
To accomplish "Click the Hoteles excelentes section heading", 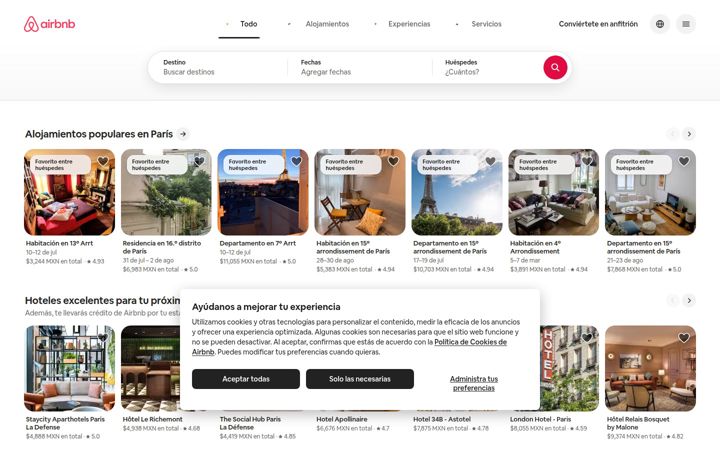I will (x=102, y=300).
